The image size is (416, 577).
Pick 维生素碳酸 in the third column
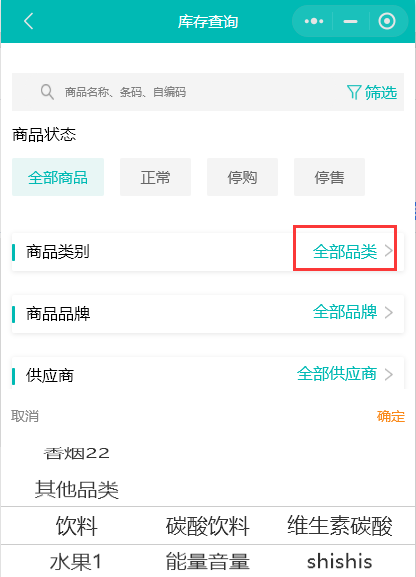pyautogui.click(x=340, y=525)
